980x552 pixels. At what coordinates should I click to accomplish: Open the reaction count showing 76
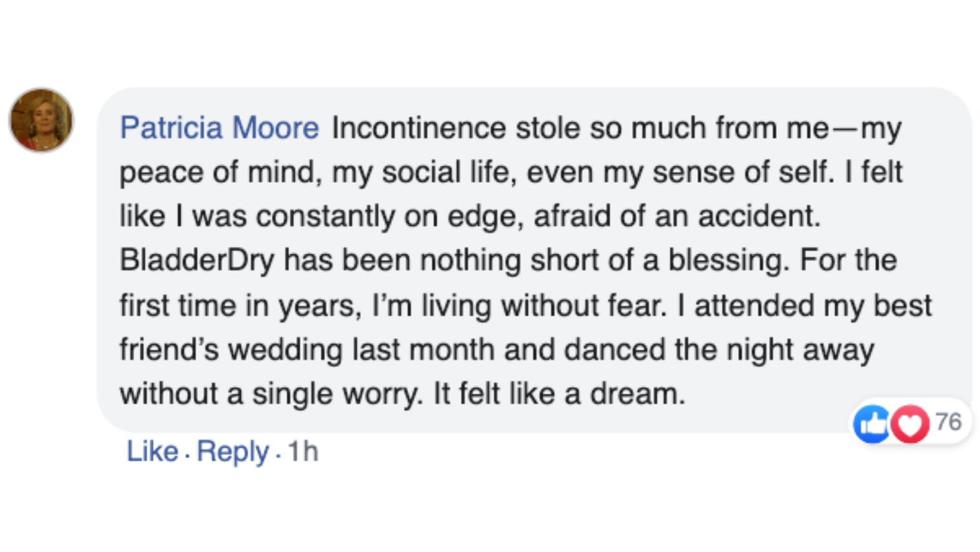(948, 421)
